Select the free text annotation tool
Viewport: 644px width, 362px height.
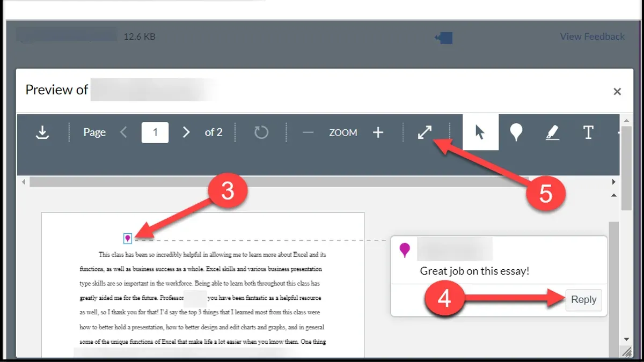pos(588,132)
